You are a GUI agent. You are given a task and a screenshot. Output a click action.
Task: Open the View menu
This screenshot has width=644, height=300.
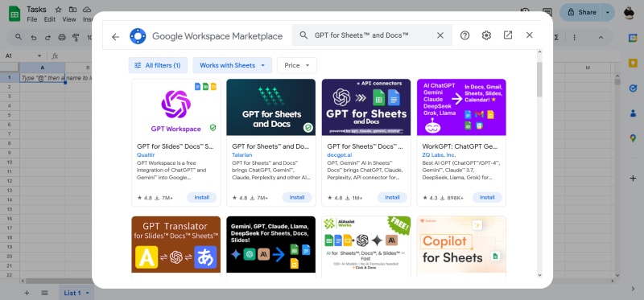pyautogui.click(x=69, y=19)
